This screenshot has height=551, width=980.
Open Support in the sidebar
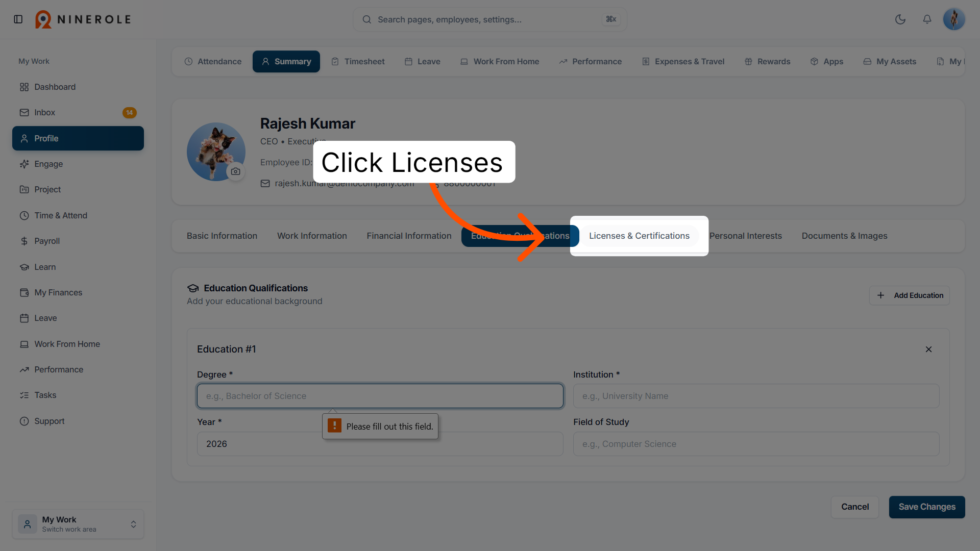click(x=78, y=421)
